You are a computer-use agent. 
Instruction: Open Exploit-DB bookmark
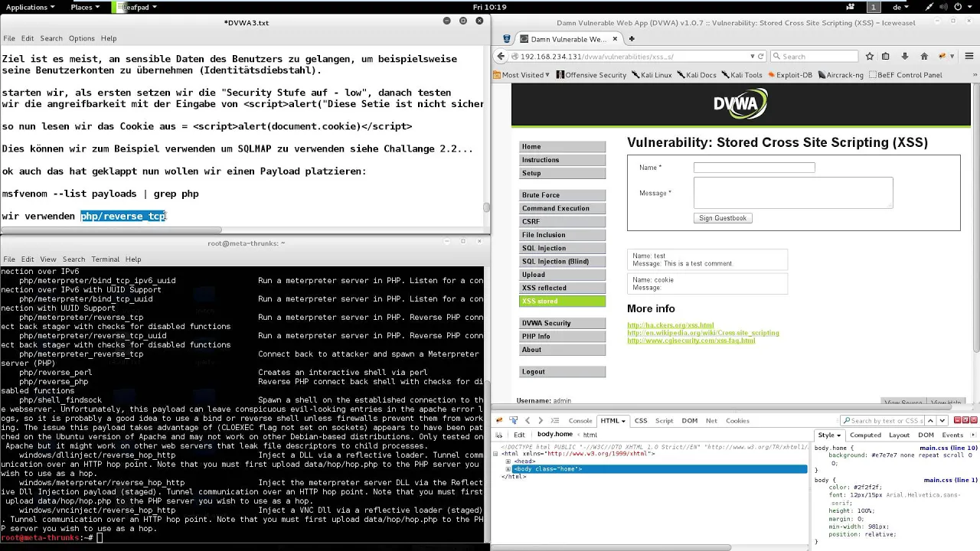point(790,75)
